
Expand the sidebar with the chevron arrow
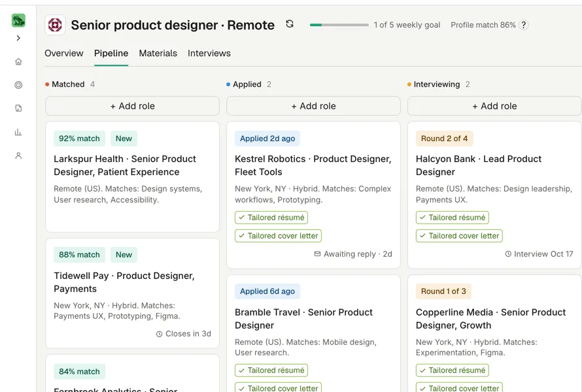coord(18,38)
